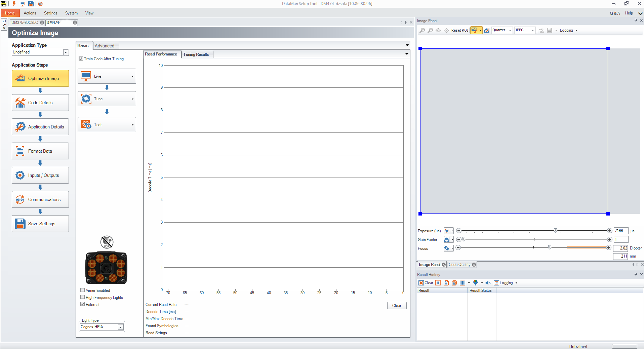The height and width of the screenshot is (349, 644).
Task: Click the Exposure sun icon button
Action: click(x=447, y=231)
